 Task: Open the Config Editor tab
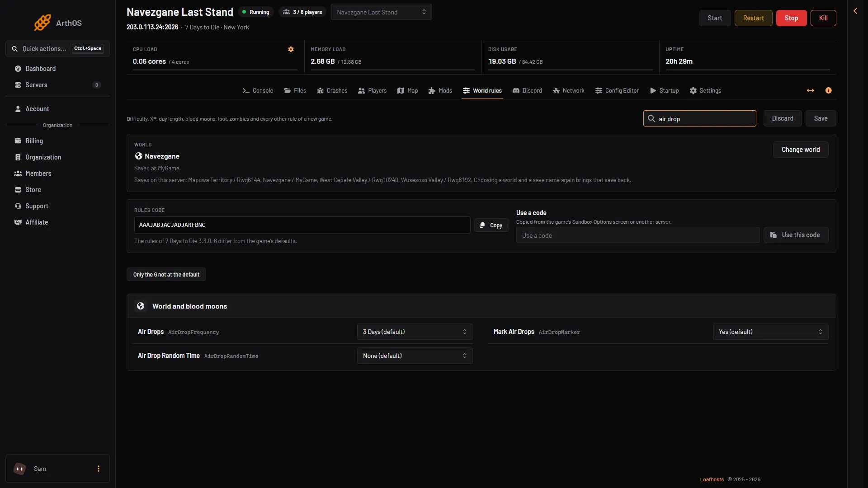coord(617,90)
